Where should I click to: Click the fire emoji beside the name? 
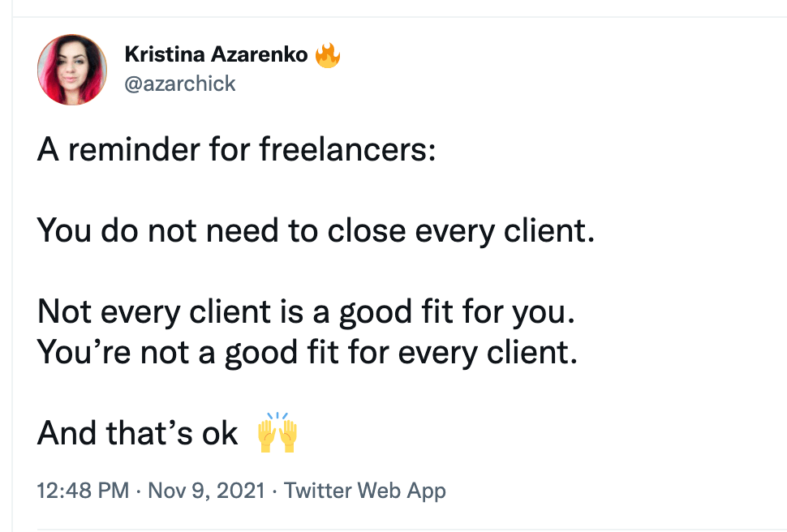click(328, 55)
